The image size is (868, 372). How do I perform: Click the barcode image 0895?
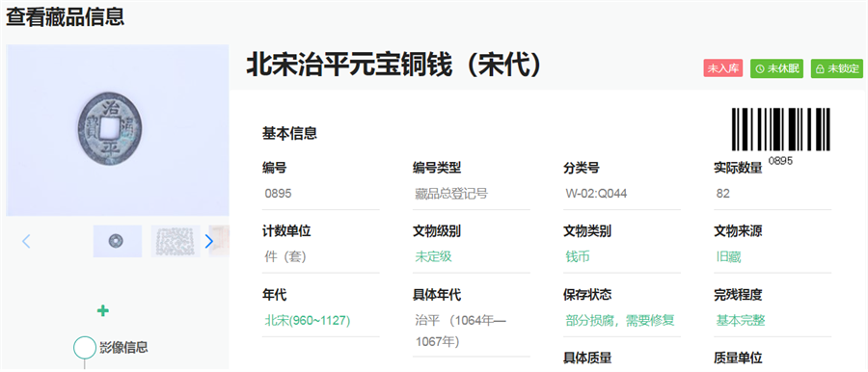click(781, 136)
